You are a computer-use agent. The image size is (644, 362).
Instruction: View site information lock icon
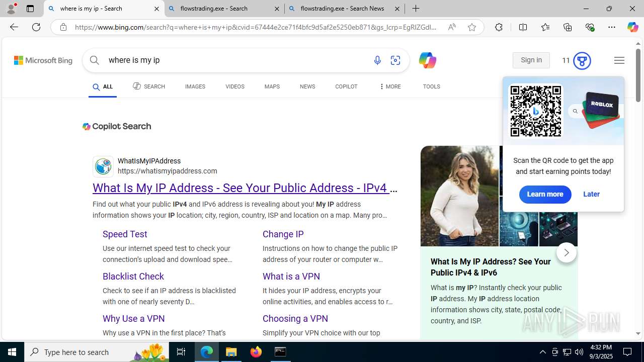click(63, 27)
